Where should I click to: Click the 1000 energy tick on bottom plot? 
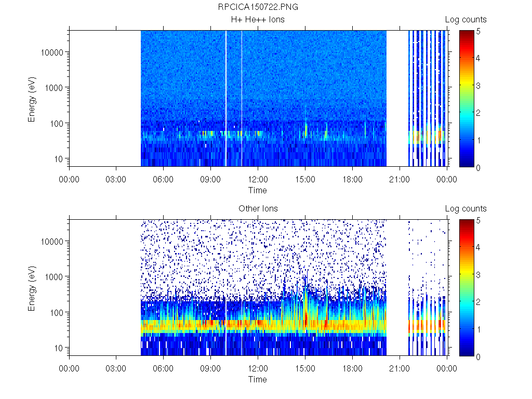tap(54, 277)
